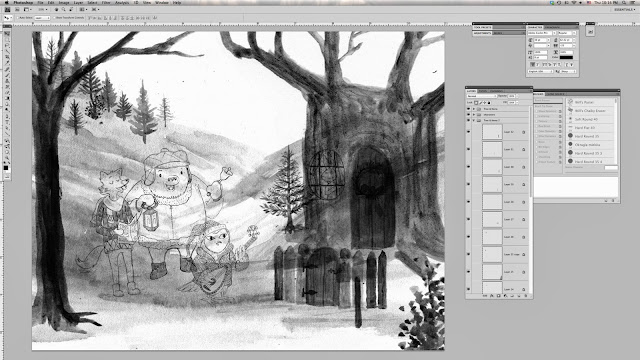Viewport: 640px width, 360px height.
Task: Select the Hard Flat 40 brush preset
Action: (x=590, y=128)
